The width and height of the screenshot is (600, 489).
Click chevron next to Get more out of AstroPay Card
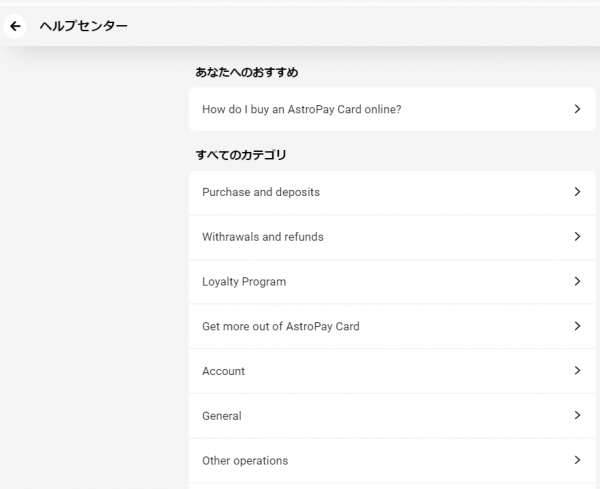[x=577, y=326]
